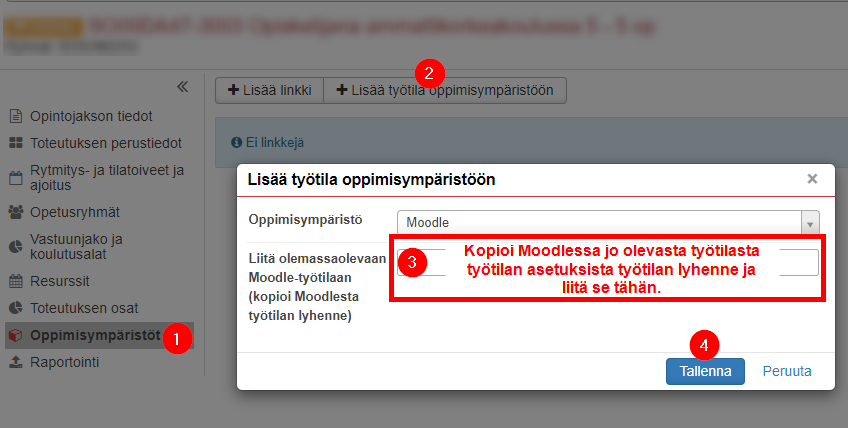Image resolution: width=848 pixels, height=428 pixels.
Task: Click the dialog title Lisää työtila oppimisympäristöön
Action: [371, 180]
